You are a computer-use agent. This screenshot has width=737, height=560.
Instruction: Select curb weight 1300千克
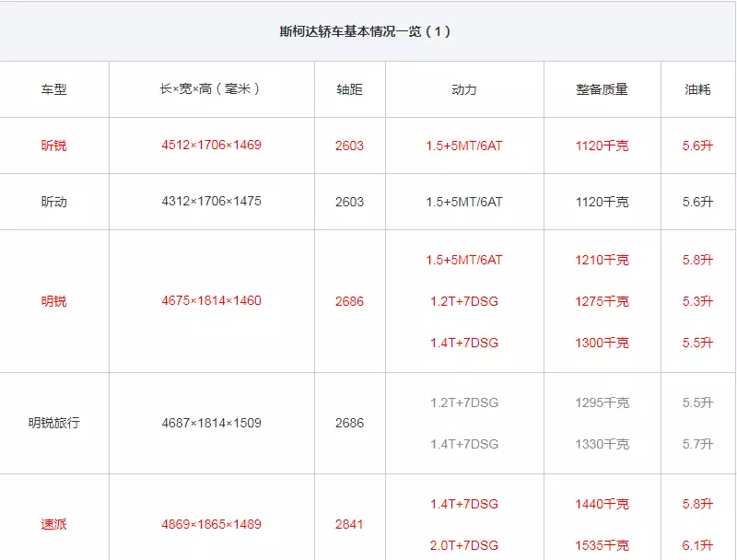click(x=602, y=343)
